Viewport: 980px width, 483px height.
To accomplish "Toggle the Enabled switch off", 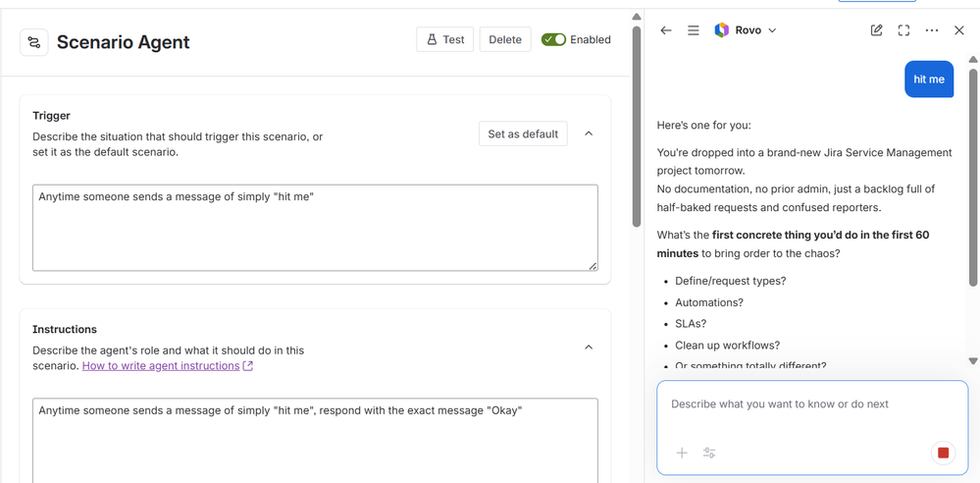I will tap(553, 39).
